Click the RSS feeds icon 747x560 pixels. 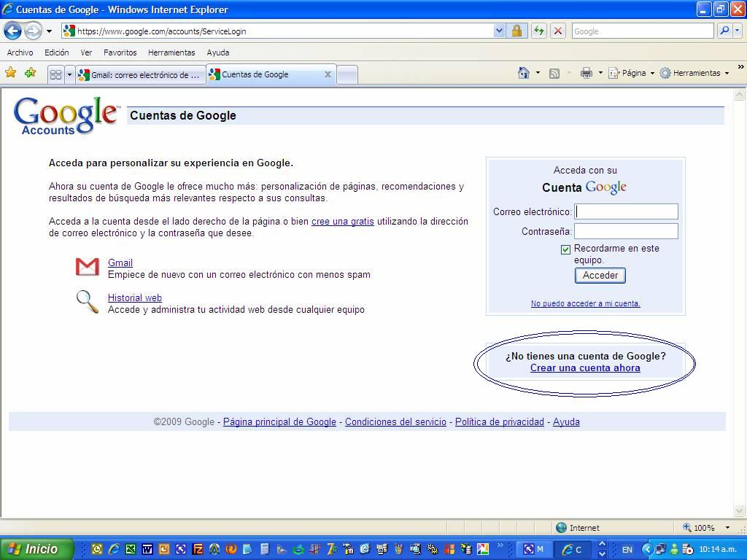pos(554,74)
